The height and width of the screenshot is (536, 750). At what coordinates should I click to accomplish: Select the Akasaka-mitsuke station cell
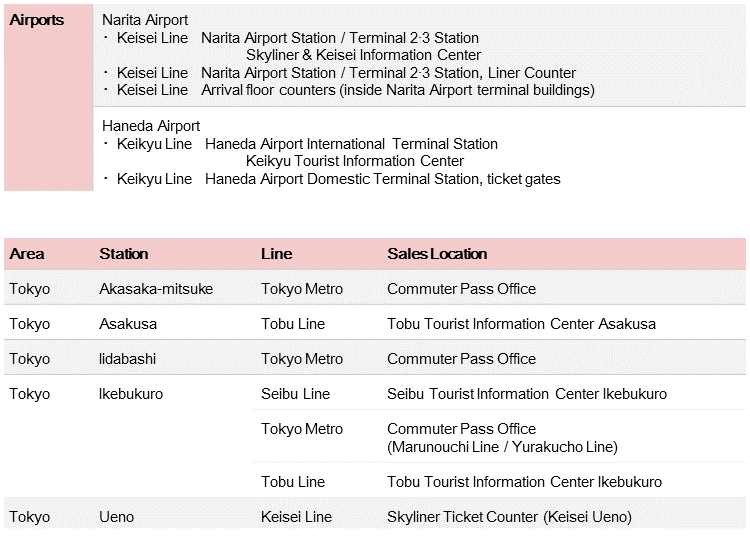pos(156,289)
